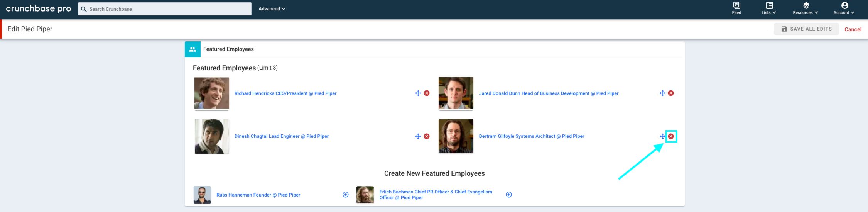
Task: Add Erlich Bachman as featured employee
Action: tap(509, 195)
